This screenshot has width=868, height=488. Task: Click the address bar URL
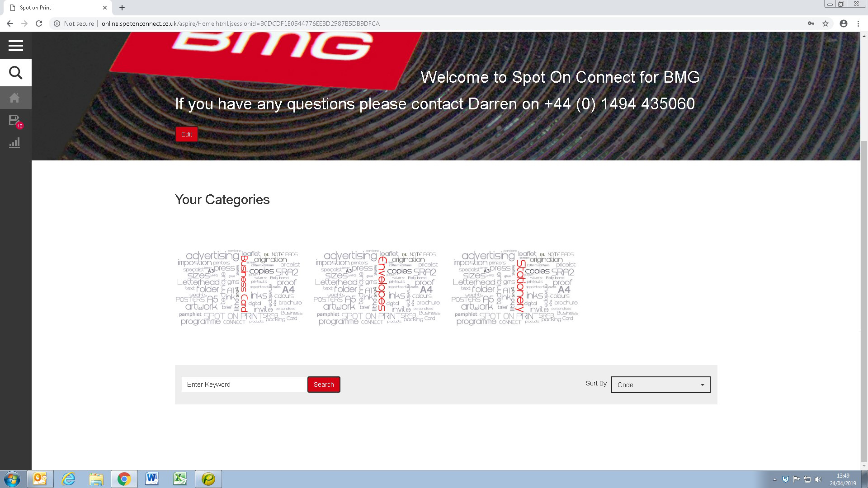pos(241,23)
